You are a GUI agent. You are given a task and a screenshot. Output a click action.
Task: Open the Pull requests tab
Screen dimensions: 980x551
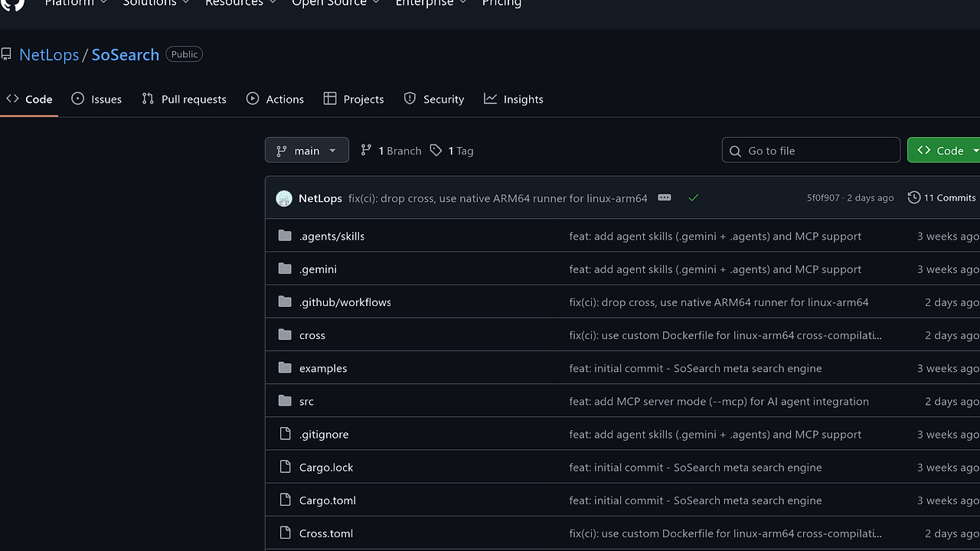185,99
